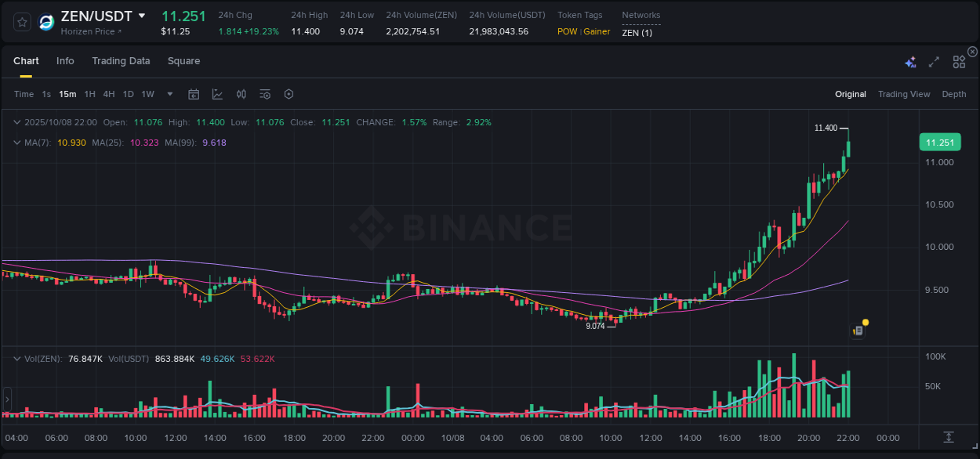Select the 1H timeframe

[x=88, y=94]
